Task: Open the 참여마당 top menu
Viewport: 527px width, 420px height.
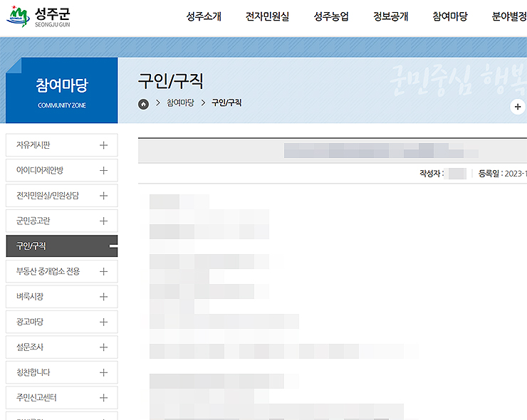Action: tap(450, 16)
